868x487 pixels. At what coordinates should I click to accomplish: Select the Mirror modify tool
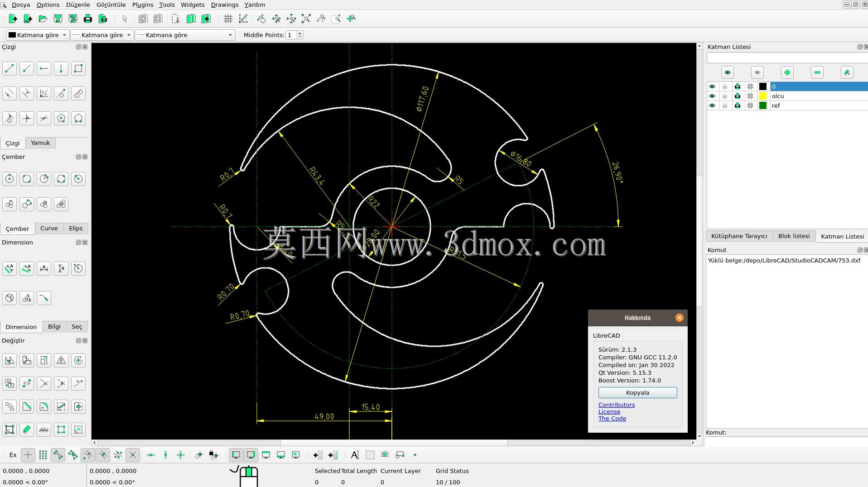pyautogui.click(x=61, y=360)
